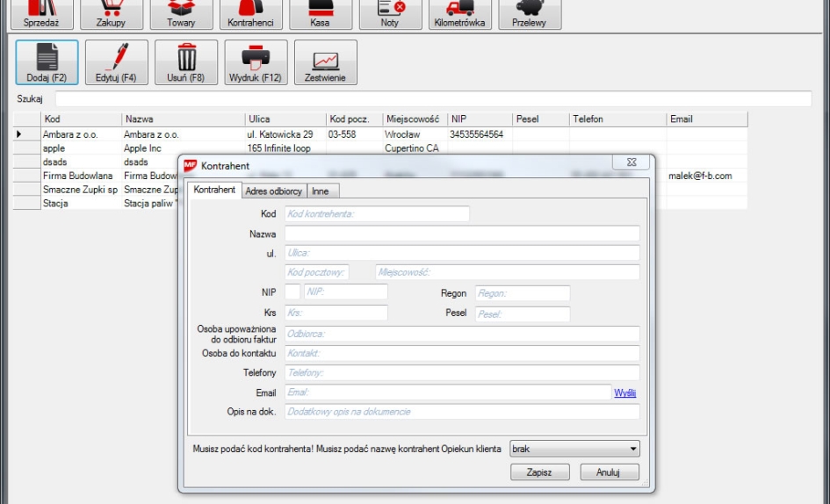Click the Usuń (F8) trash button
The width and height of the screenshot is (830, 504).
186,62
